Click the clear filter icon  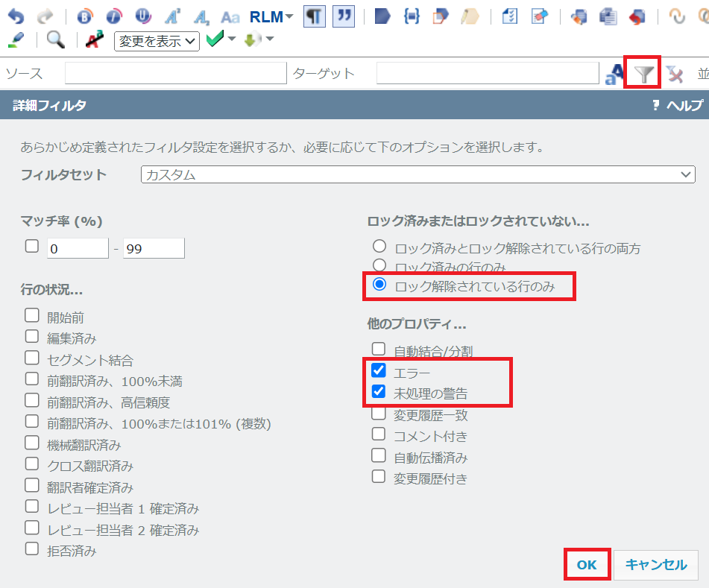pyautogui.click(x=675, y=73)
